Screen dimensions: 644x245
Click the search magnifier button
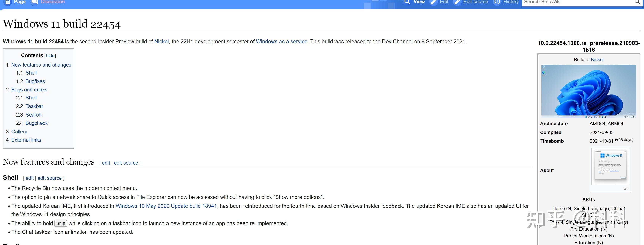click(x=637, y=2)
